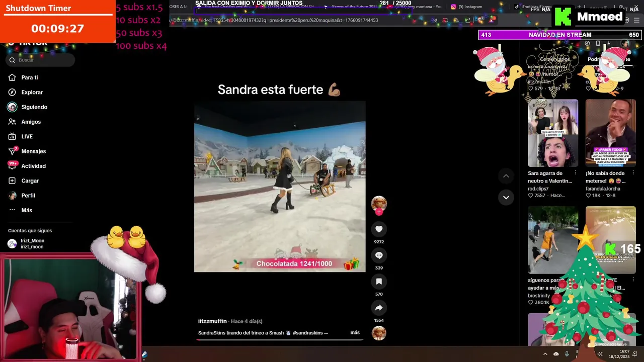Open 'Sara agarra de neutro' video thumbnail

coord(553,133)
